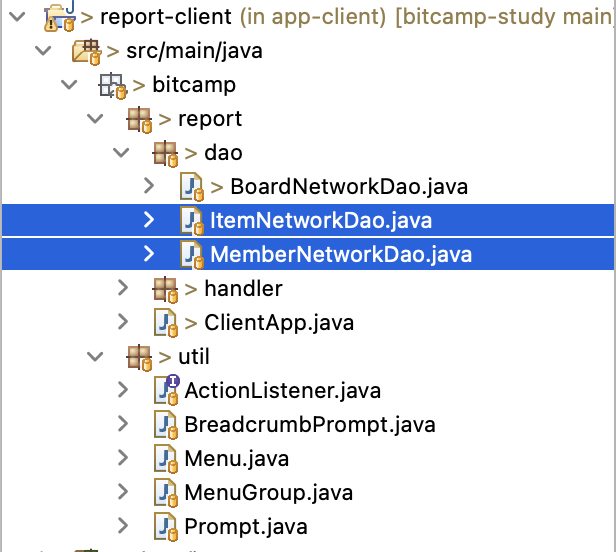Image resolution: width=616 pixels, height=552 pixels.
Task: Click the report package icon
Action: pos(139,120)
